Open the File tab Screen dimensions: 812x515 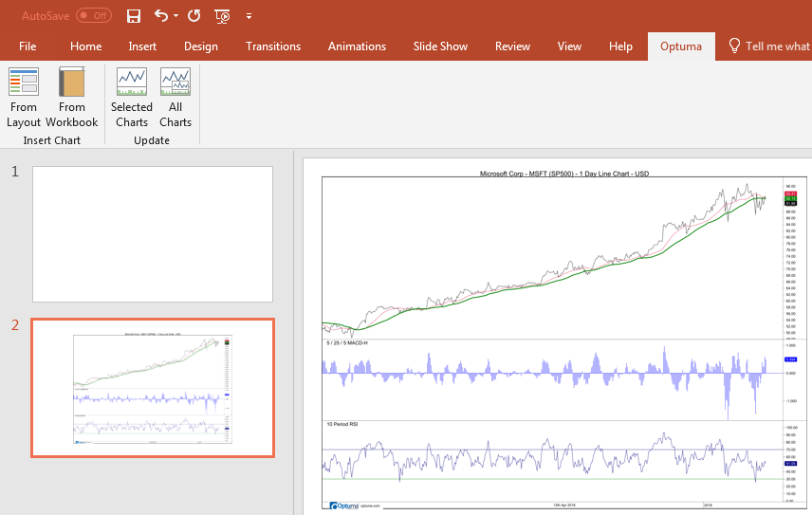point(28,46)
